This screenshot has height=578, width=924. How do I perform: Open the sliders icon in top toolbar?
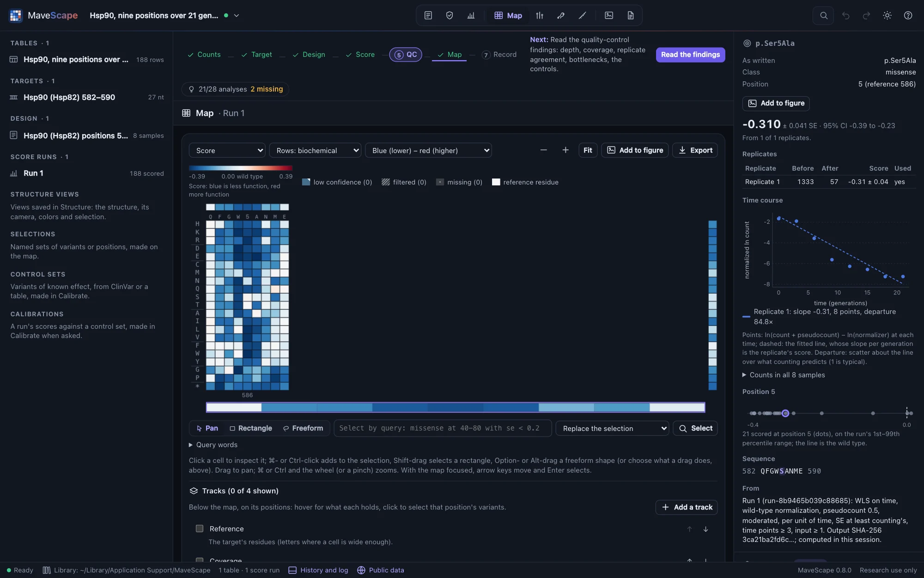[x=540, y=15]
